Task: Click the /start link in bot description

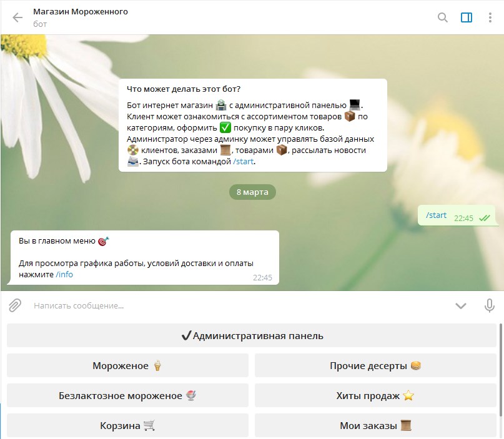Action: 244,161
